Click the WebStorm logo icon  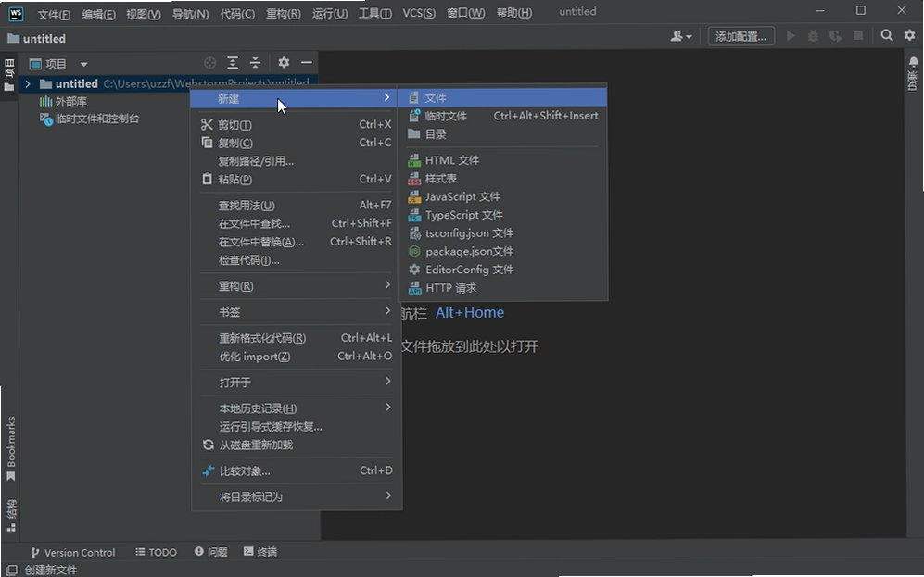coord(16,13)
